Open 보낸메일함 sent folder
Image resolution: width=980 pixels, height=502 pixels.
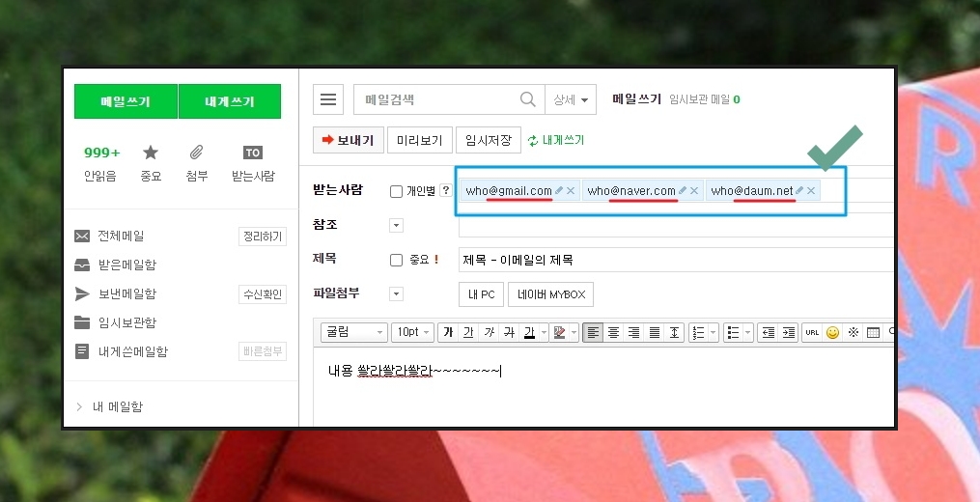(126, 293)
